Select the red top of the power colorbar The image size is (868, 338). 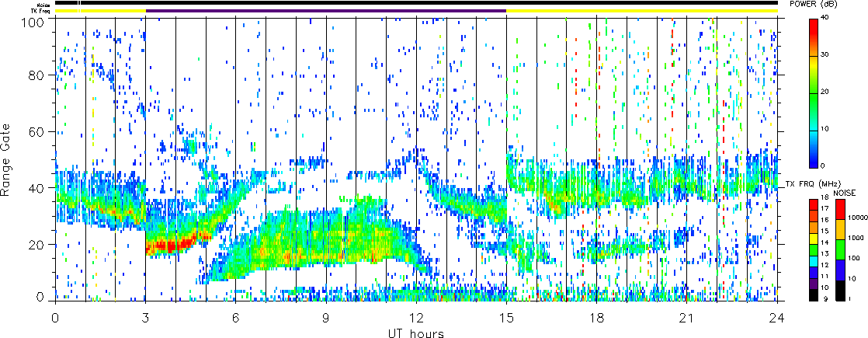click(814, 23)
